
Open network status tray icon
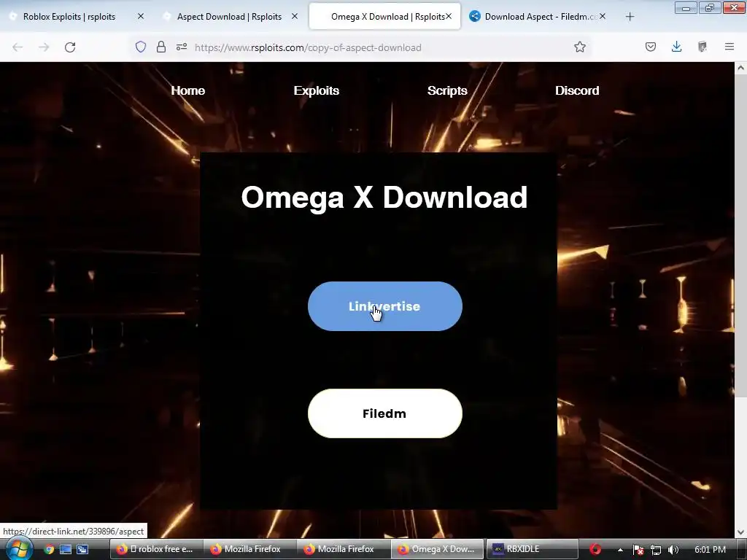pyautogui.click(x=656, y=550)
